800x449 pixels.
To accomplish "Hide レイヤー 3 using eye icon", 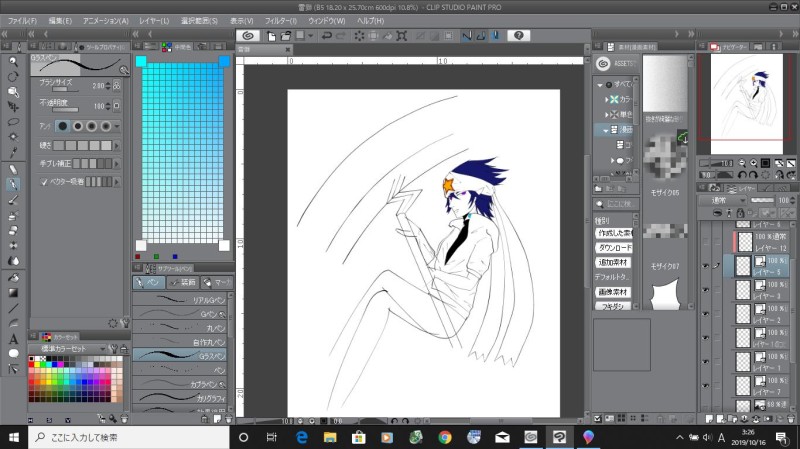I will (706, 290).
